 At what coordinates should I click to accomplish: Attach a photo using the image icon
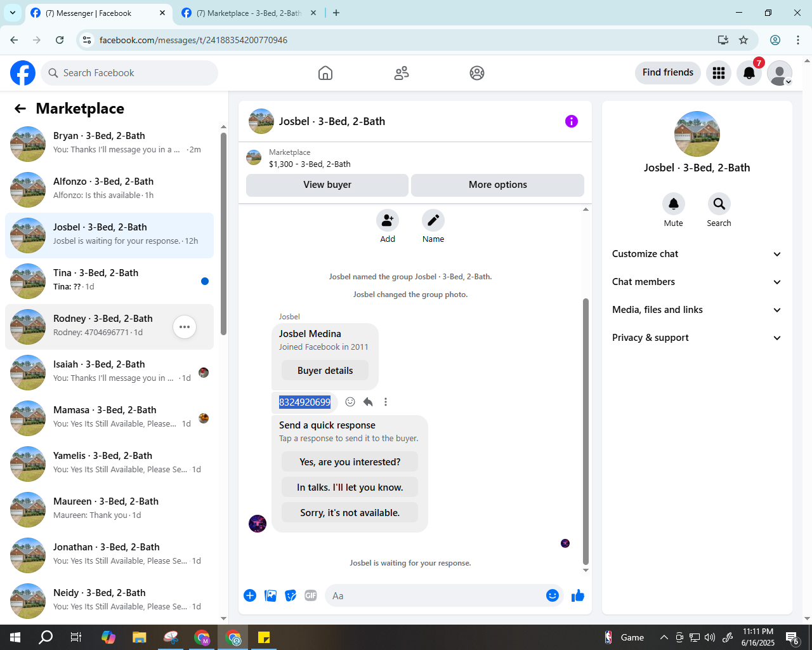(x=270, y=595)
